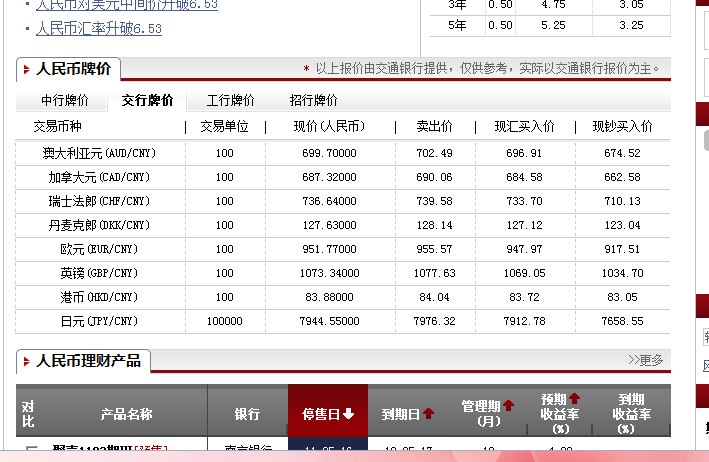
Task: Open the 人民币汇率升破6.53 news link
Action: [98, 29]
